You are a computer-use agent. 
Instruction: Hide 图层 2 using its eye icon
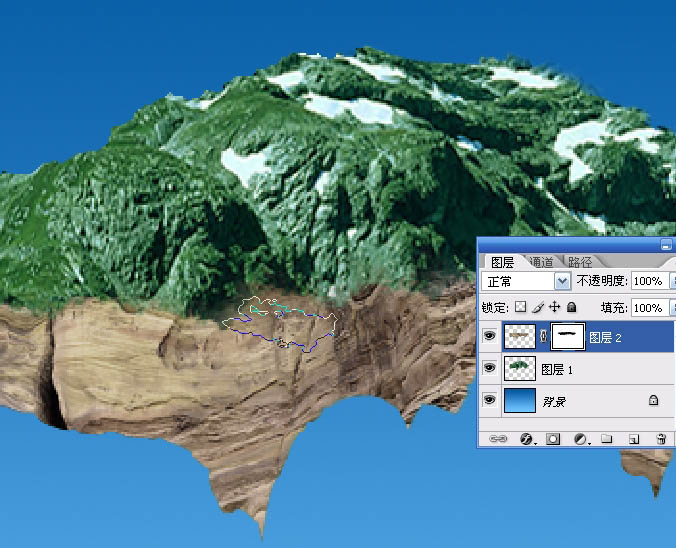pos(490,335)
